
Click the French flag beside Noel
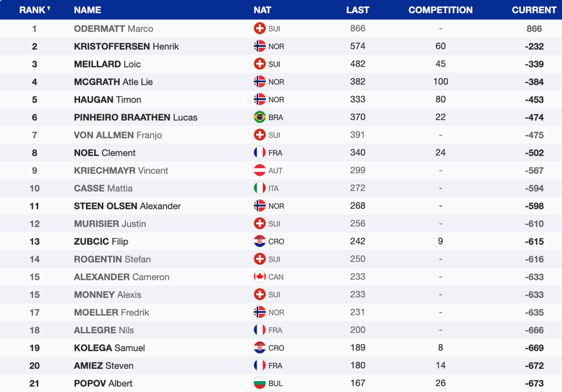pos(259,153)
